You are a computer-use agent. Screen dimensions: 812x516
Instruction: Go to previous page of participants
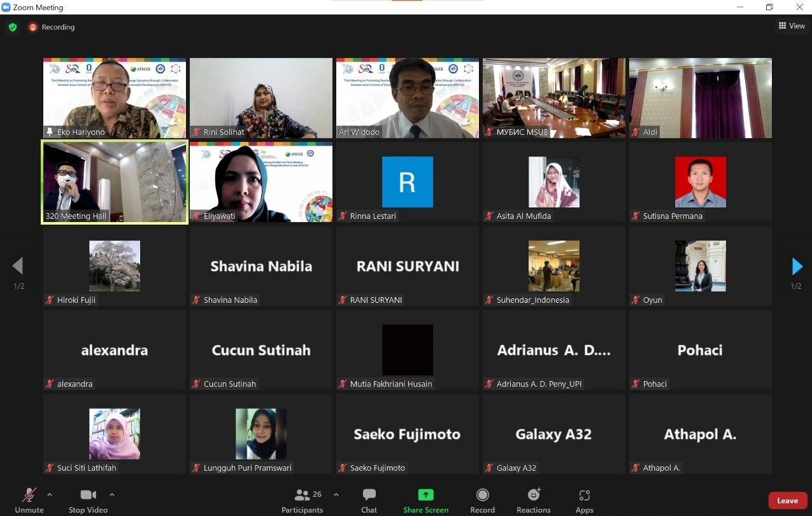[x=18, y=266]
